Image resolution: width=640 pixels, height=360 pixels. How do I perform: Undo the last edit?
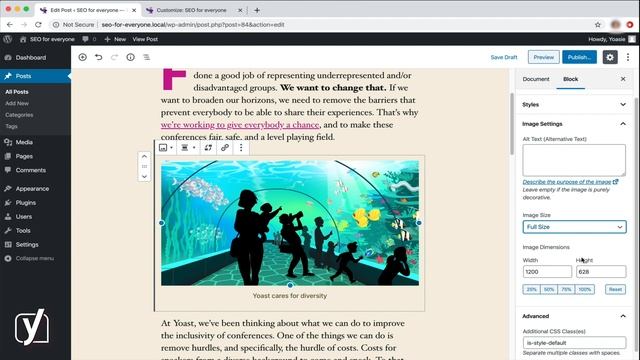(x=98, y=57)
